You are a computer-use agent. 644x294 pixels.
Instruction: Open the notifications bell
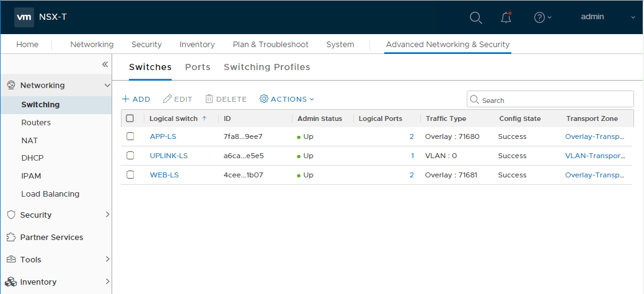pos(506,18)
